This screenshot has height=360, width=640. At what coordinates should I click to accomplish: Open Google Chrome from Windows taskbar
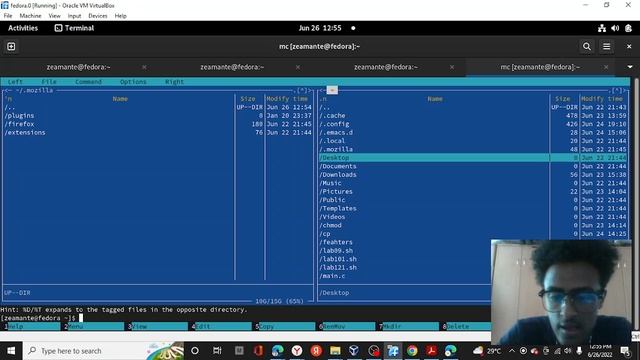(412, 351)
